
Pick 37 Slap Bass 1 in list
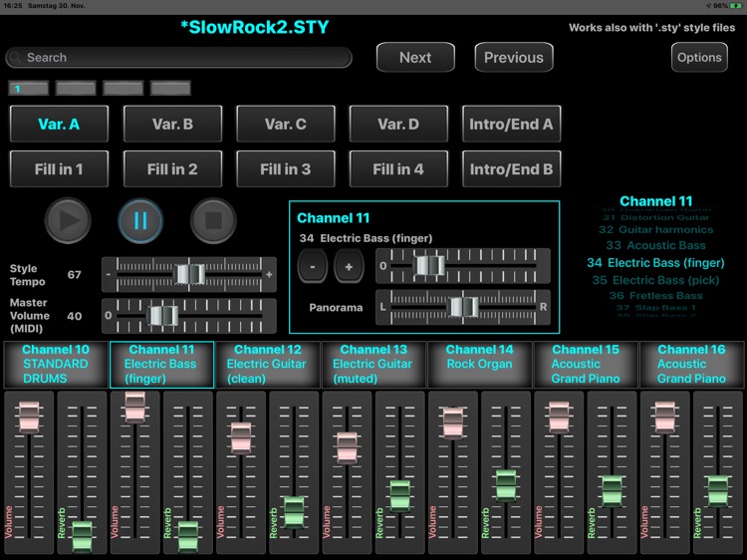coord(655,308)
